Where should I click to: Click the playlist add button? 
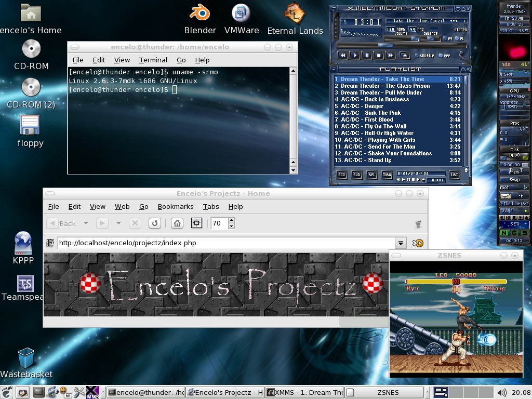341,175
